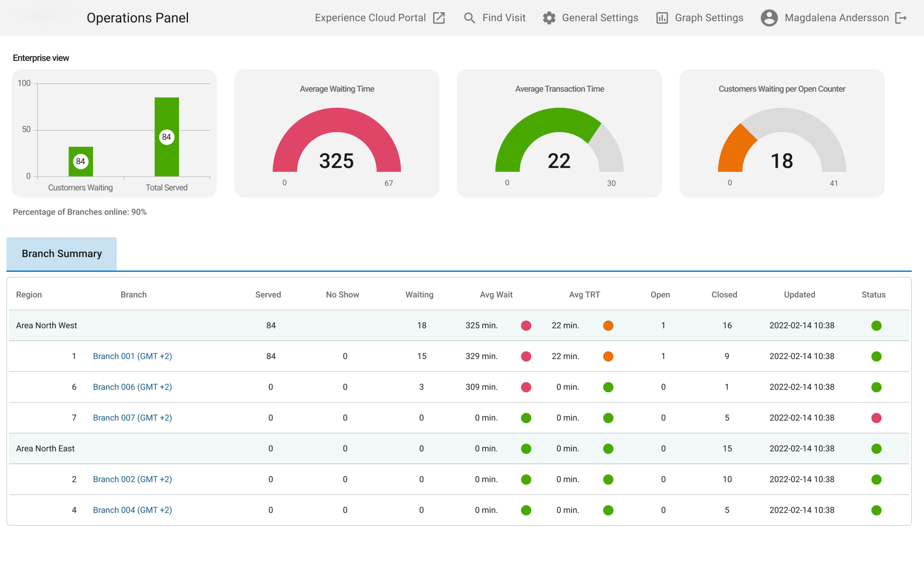Click red status dot for Branch 007
This screenshot has width=924, height=577.
[876, 418]
